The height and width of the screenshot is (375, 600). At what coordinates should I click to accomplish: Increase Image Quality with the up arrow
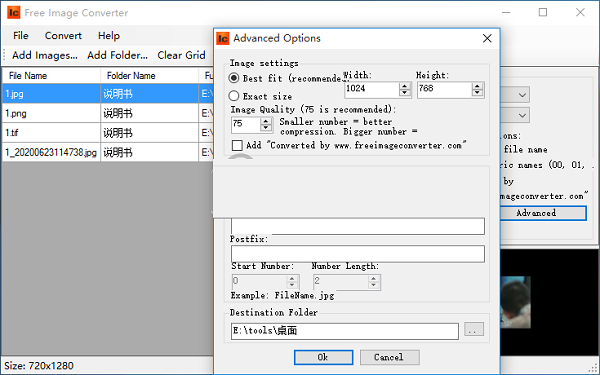point(266,121)
